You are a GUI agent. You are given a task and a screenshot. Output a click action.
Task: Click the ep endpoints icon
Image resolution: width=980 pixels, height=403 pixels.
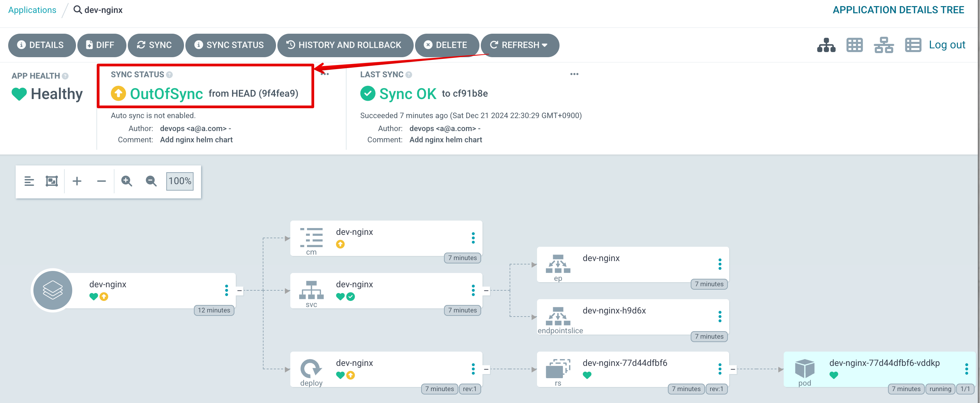[558, 264]
